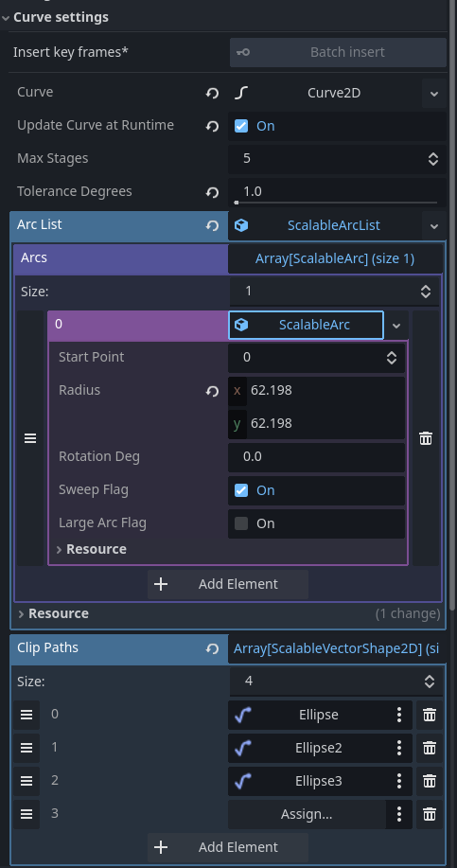The height and width of the screenshot is (868, 457).
Task: Reset the Tolerance Degrees value
Action: pos(213,193)
